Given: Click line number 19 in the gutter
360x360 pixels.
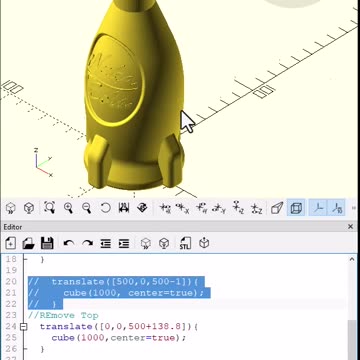Looking at the screenshot, I should pyautogui.click(x=11, y=270).
